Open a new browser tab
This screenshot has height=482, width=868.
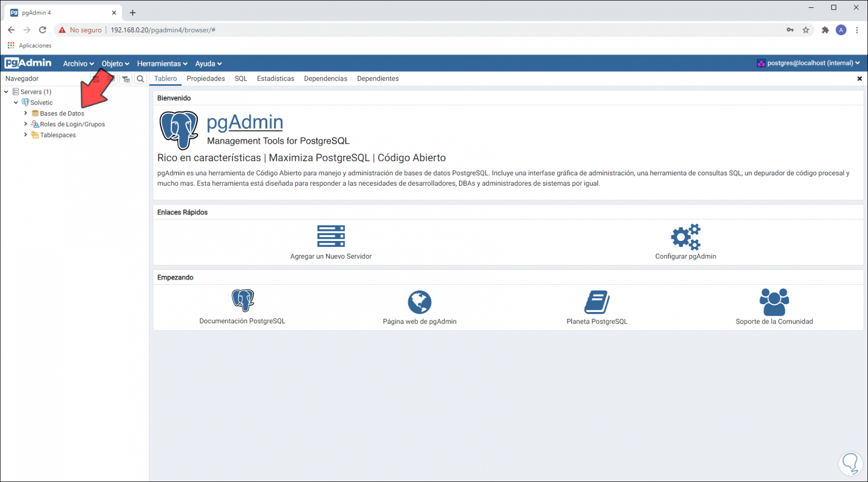point(133,13)
